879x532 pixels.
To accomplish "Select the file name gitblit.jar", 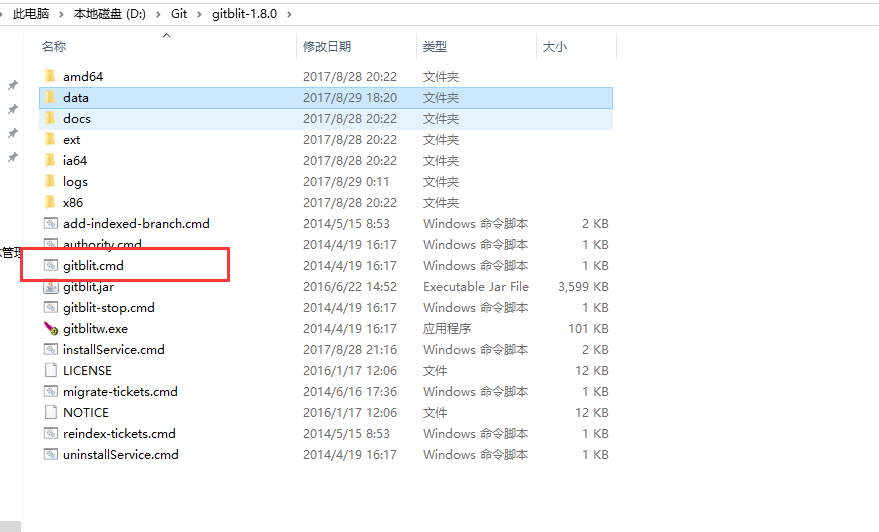I will 88,286.
